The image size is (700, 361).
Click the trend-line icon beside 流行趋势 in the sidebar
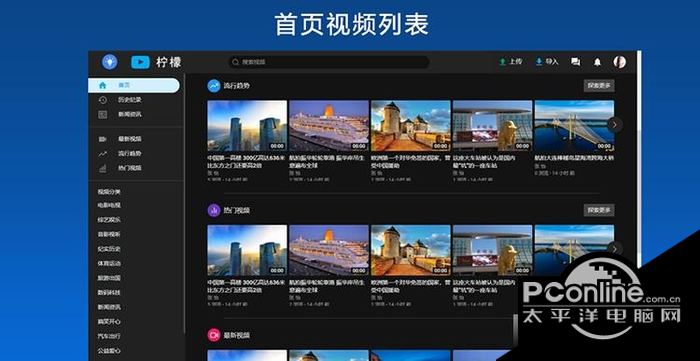103,154
